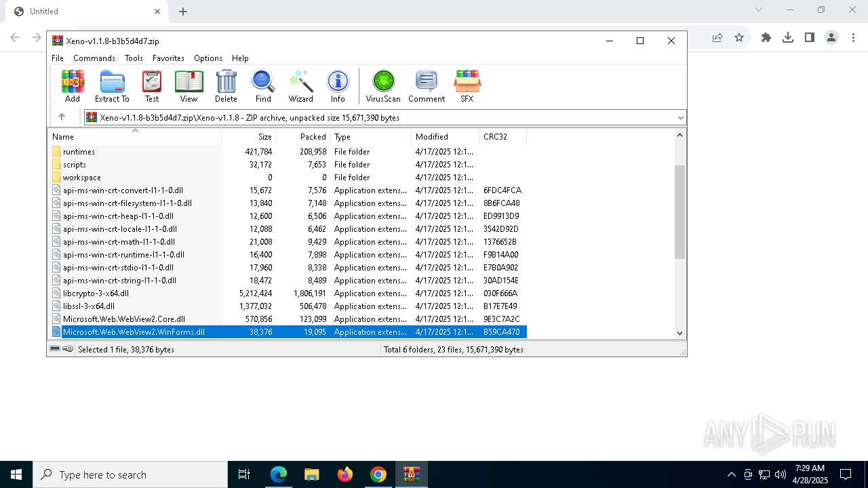Image resolution: width=868 pixels, height=488 pixels.
Task: Select api-ms-win-crt-convert-l1-1-0.dll
Action: [123, 190]
